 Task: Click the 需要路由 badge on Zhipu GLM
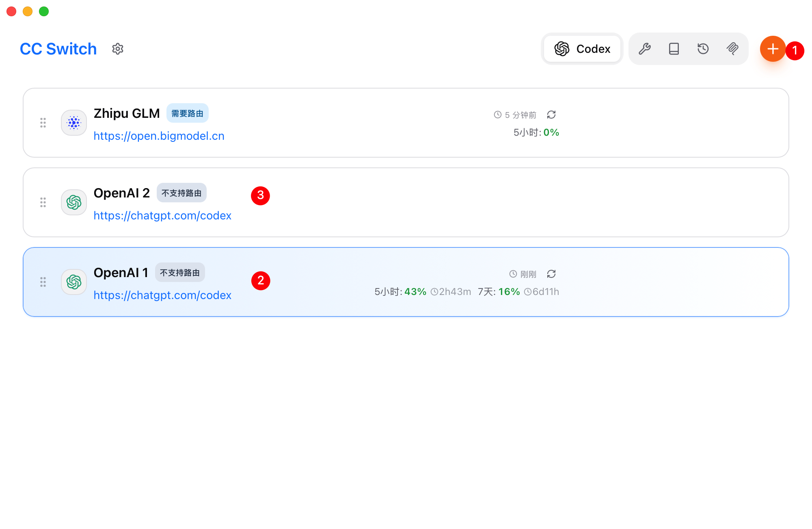[187, 113]
